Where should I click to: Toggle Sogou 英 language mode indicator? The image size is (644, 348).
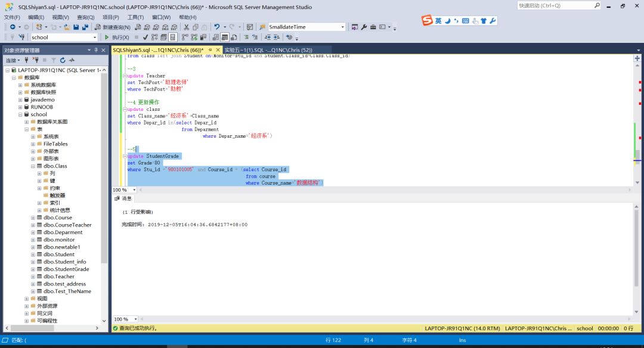coord(438,20)
